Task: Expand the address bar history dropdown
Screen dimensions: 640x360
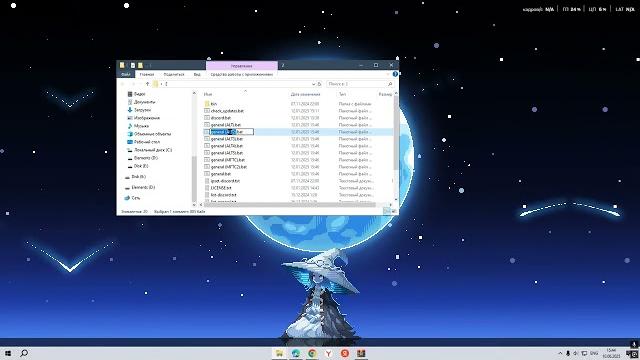Action: (x=313, y=84)
